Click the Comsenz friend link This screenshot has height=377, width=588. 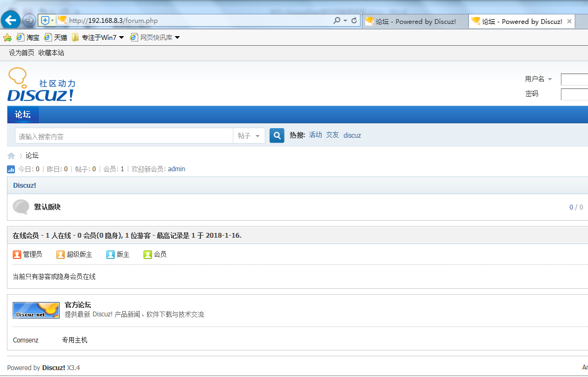click(26, 340)
